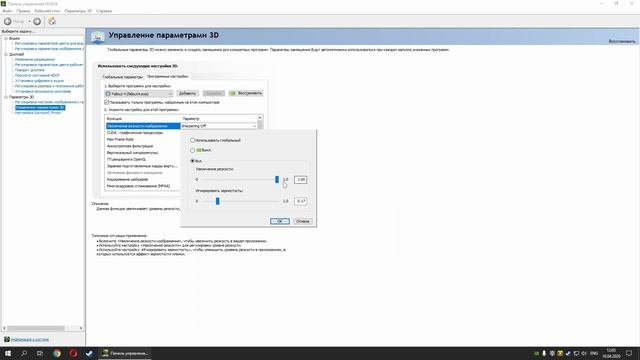Select the 'Вкл.' radio option
640x360 pixels.
[x=192, y=161]
